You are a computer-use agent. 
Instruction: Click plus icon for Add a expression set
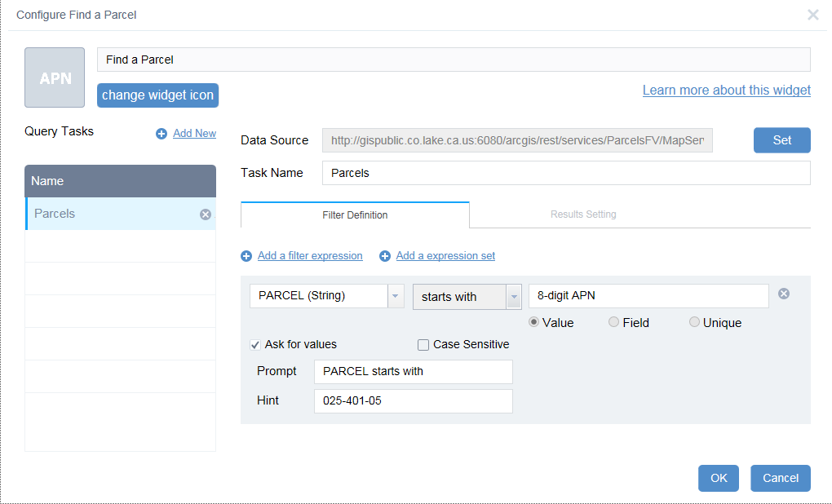point(385,256)
